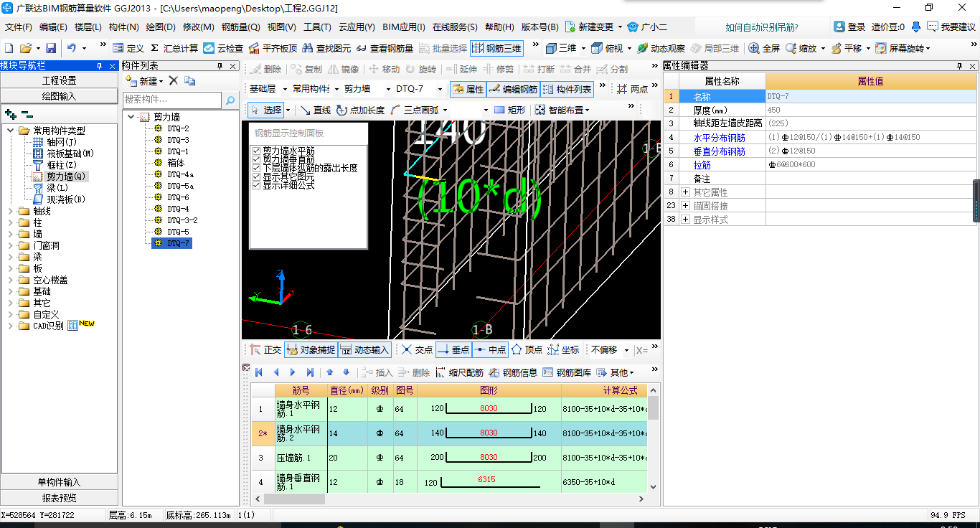Open the 三维 view dropdown arrow
The image size is (980, 528).
click(x=583, y=48)
